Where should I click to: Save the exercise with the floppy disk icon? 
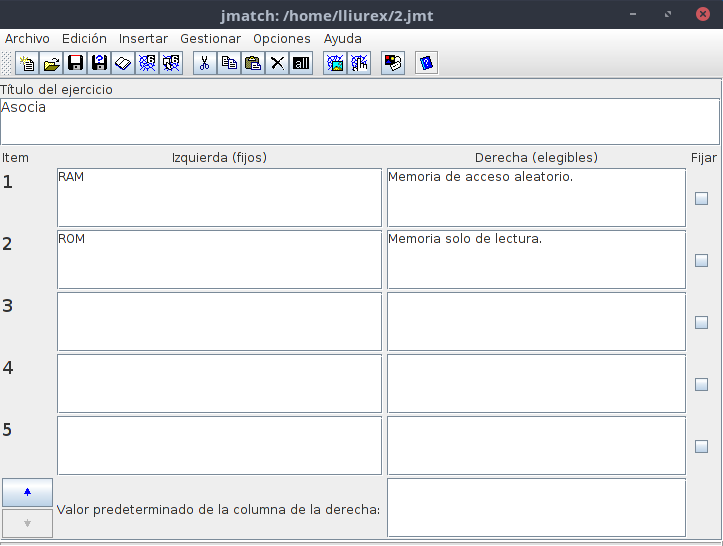(x=76, y=63)
